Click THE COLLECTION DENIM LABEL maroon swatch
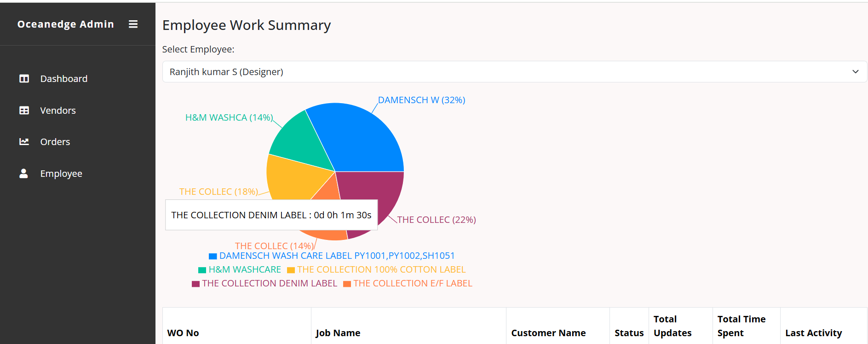The width and height of the screenshot is (868, 344). pyautogui.click(x=196, y=284)
